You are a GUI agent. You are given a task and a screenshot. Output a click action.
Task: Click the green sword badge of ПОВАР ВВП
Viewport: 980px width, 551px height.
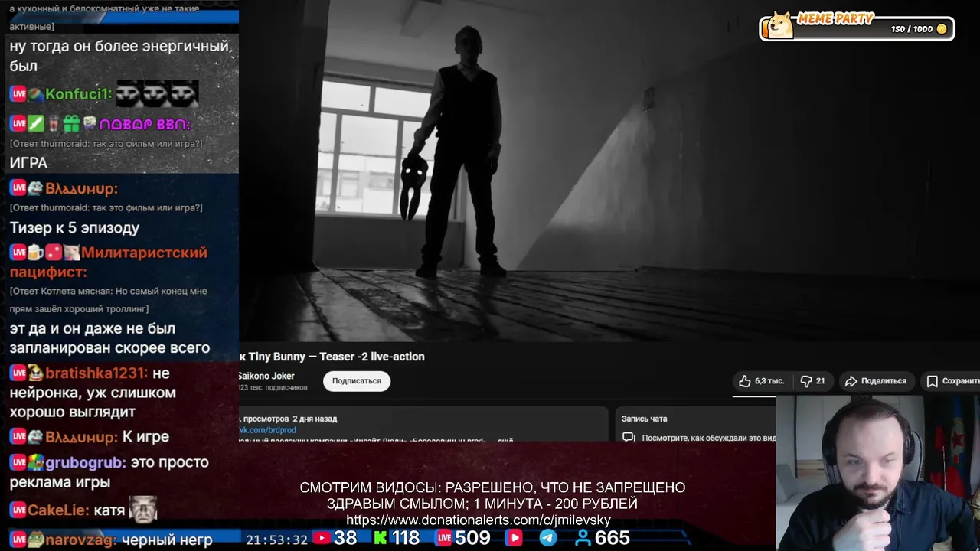pyautogui.click(x=36, y=123)
